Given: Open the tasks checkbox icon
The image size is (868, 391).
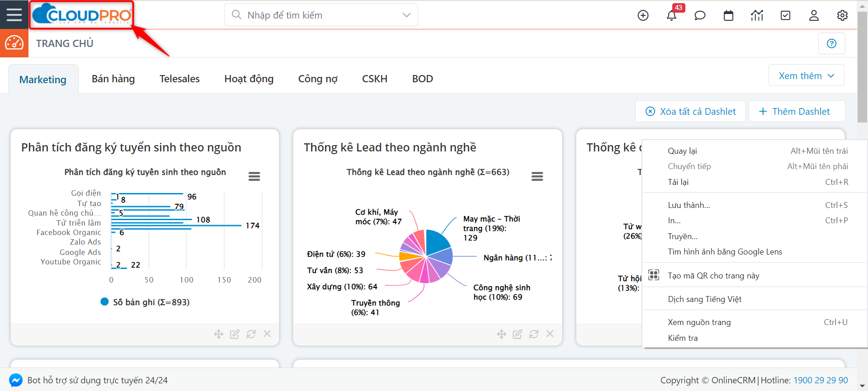Looking at the screenshot, I should click(786, 15).
